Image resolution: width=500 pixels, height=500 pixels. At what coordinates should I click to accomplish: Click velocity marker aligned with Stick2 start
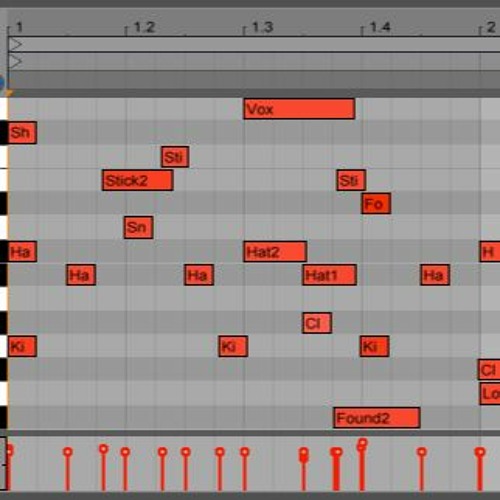click(104, 449)
